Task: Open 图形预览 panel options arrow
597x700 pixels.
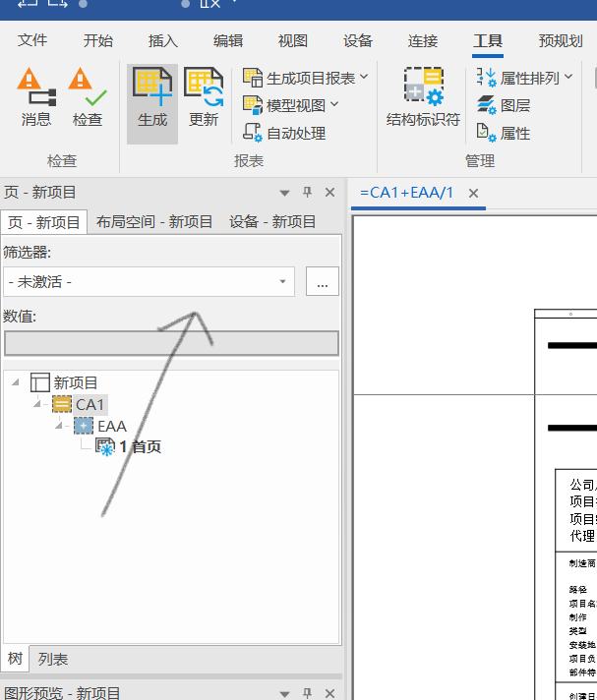Action: (284, 694)
